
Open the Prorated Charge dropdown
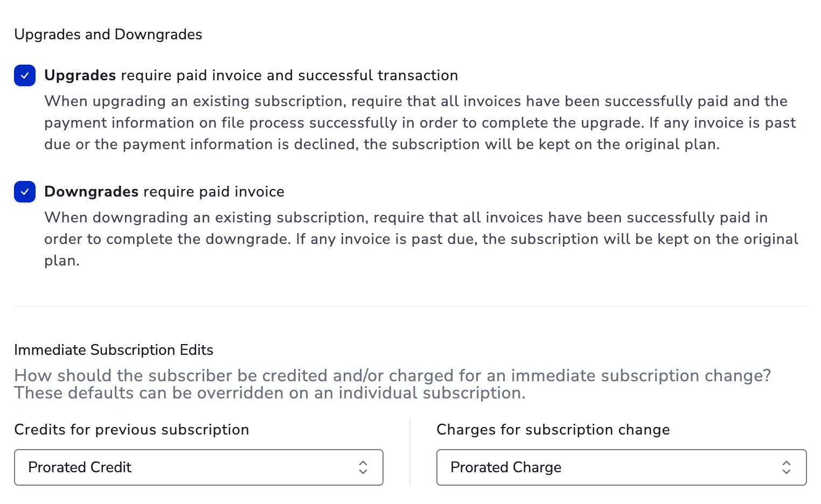tap(621, 467)
